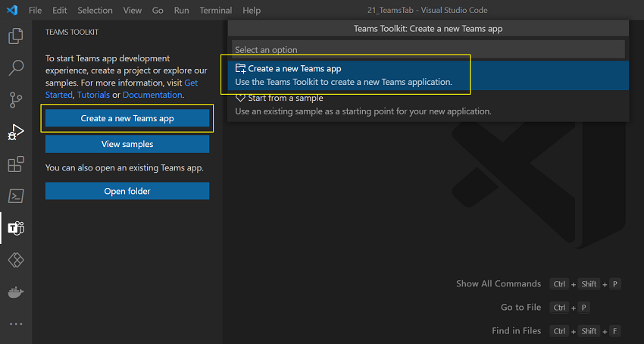
Task: Open the Terminal menu
Action: [x=216, y=11]
